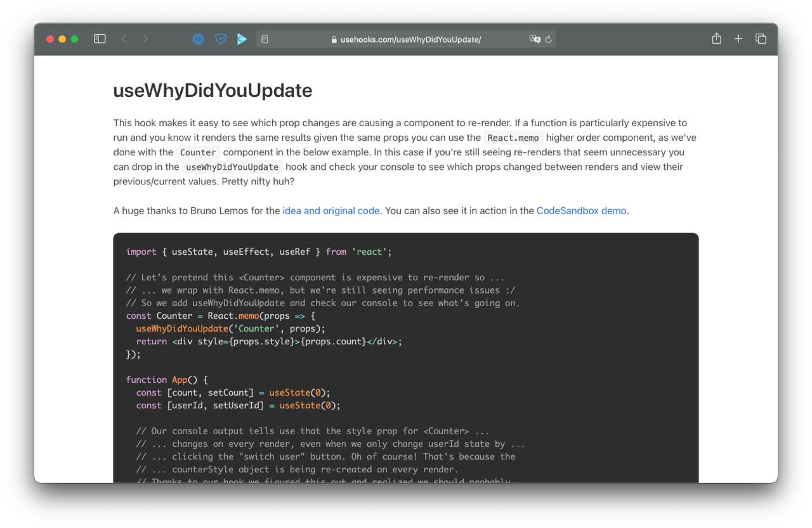Open the "idea and original code" link
This screenshot has width=812, height=528.
[x=331, y=210]
